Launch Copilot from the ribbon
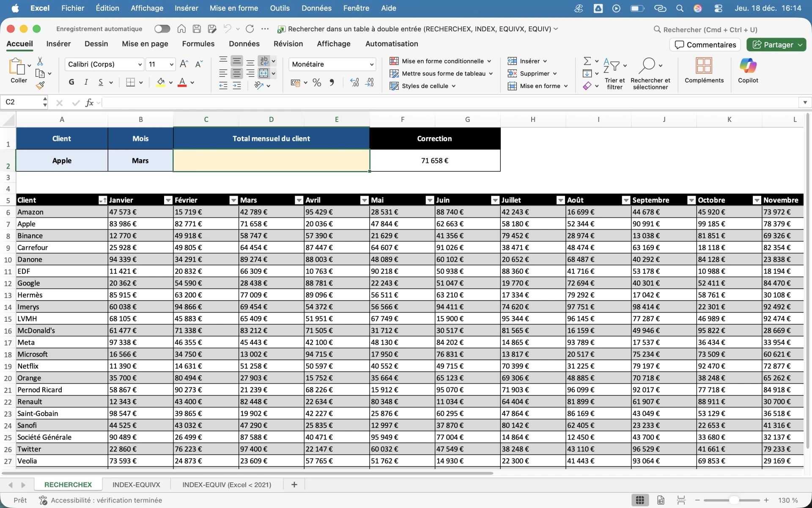This screenshot has height=508, width=812. pyautogui.click(x=748, y=70)
